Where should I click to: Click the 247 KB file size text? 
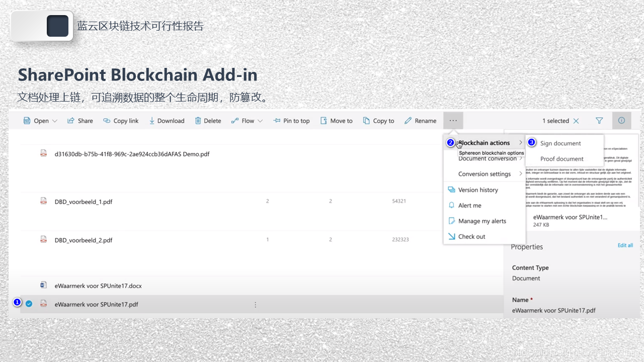pyautogui.click(x=541, y=225)
